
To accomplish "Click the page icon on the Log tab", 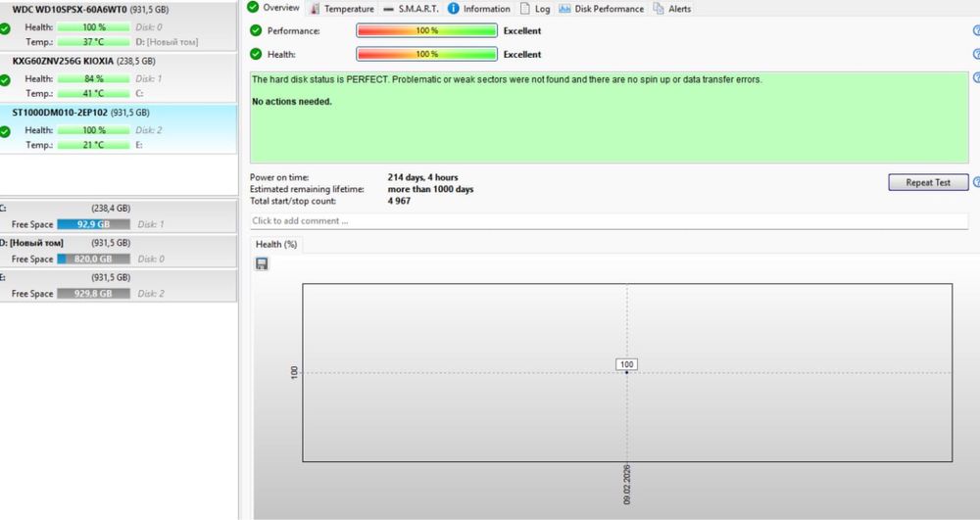I will coord(525,9).
